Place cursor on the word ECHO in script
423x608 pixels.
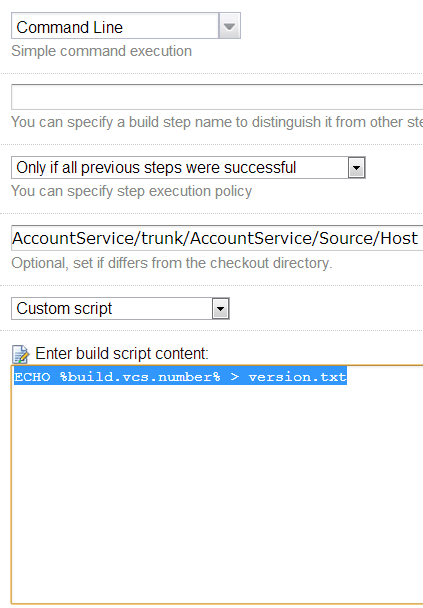pyautogui.click(x=32, y=377)
